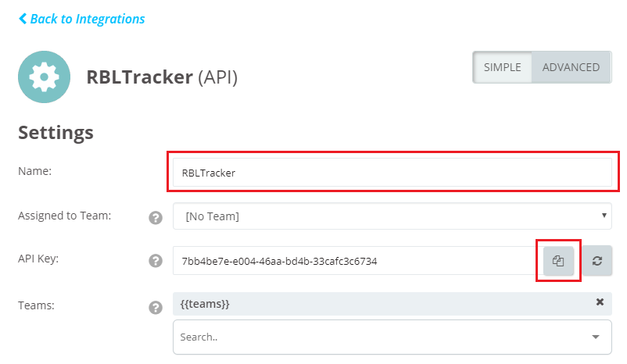Remove the {{teams}} tag
This screenshot has height=364, width=627.
pyautogui.click(x=600, y=302)
